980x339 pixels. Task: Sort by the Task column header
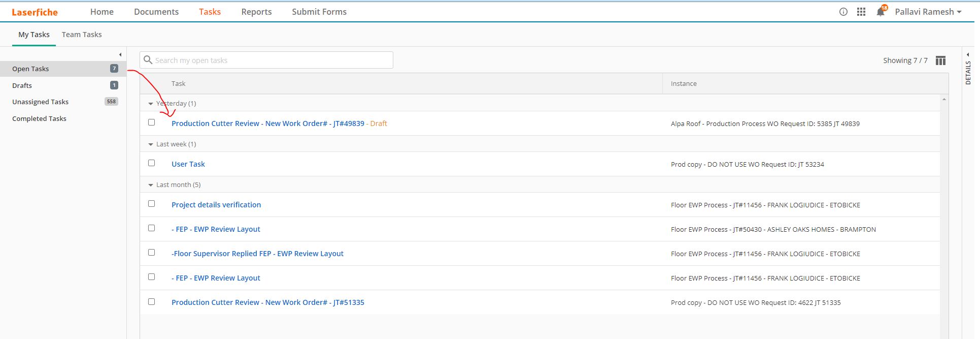click(179, 83)
